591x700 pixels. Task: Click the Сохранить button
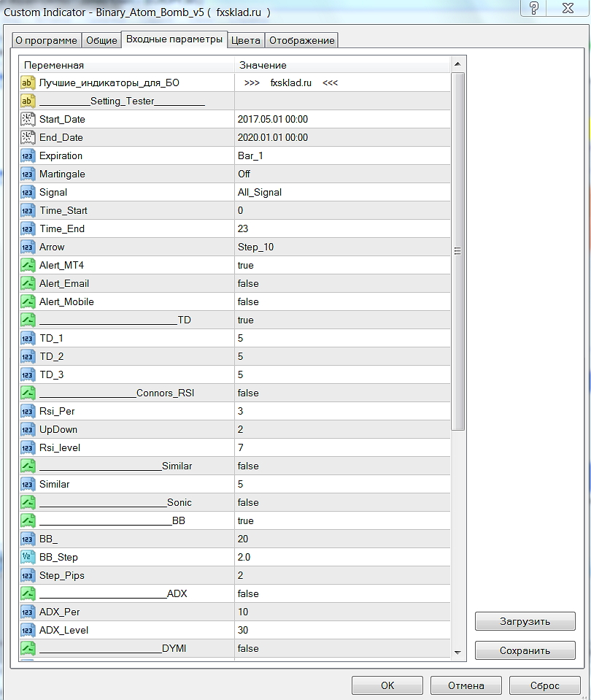pyautogui.click(x=525, y=650)
